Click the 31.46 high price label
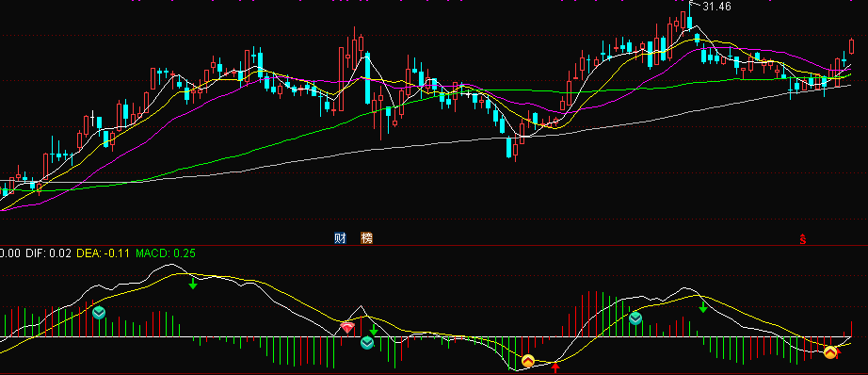 point(716,7)
